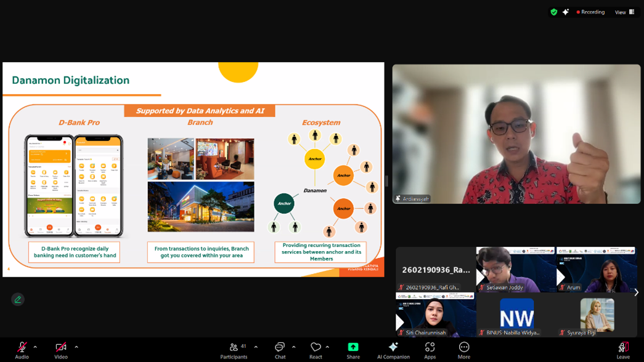Click the Recording indicator
Screen dimensions: 644x362
(x=590, y=12)
